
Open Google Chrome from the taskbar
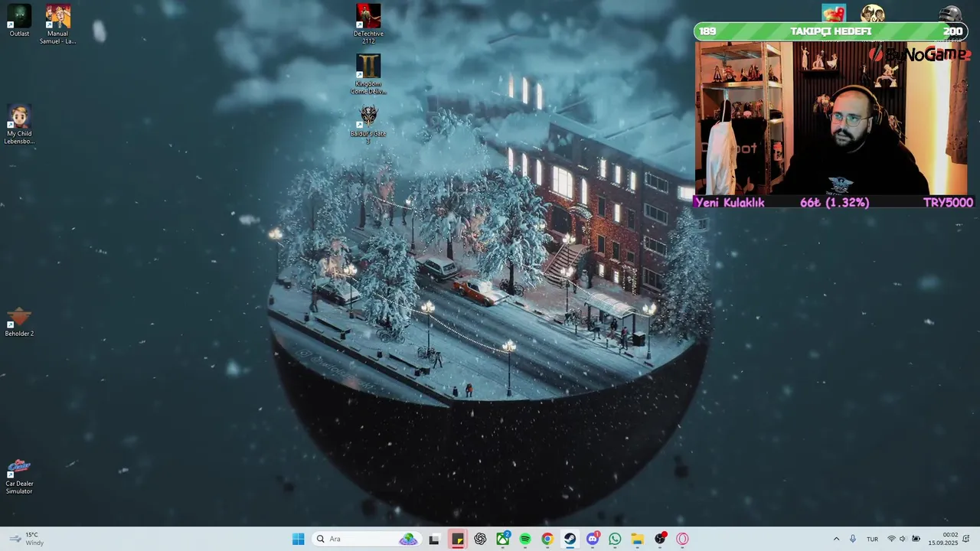547,539
